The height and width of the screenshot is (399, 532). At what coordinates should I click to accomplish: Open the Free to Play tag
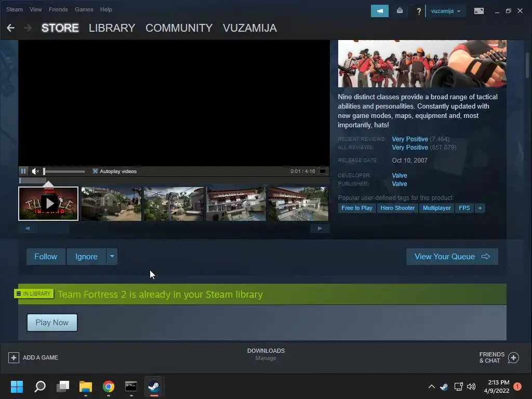(356, 208)
